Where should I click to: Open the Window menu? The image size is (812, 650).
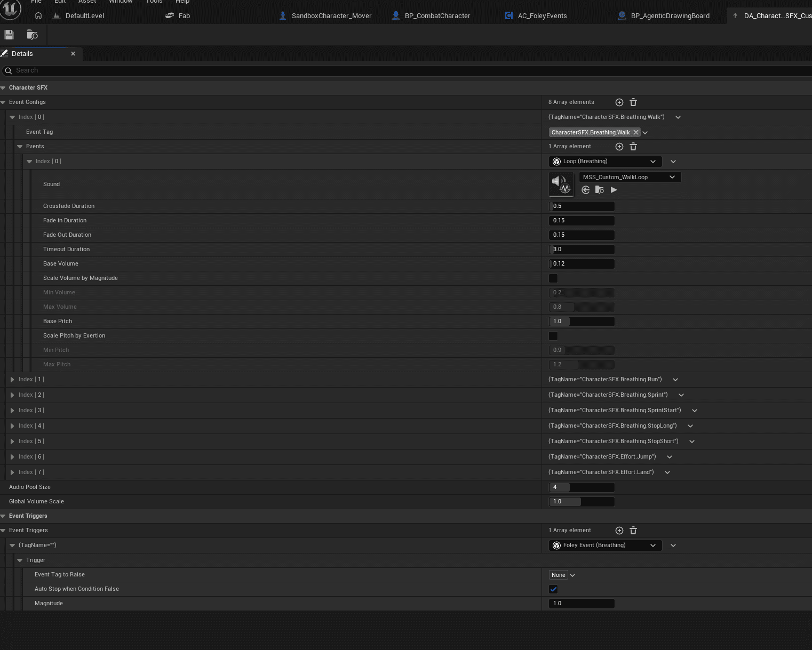click(121, 2)
